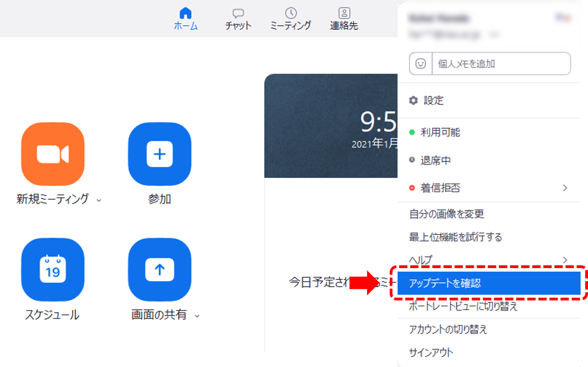Image resolution: width=588 pixels, height=367 pixels.
Task: Open the ミーティング meetings tab
Action: click(x=290, y=19)
